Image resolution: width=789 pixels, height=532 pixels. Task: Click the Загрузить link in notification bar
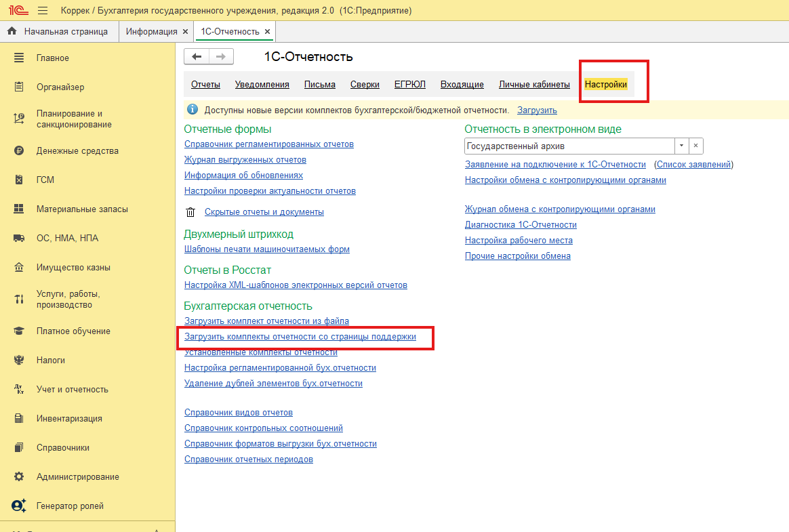(537, 110)
